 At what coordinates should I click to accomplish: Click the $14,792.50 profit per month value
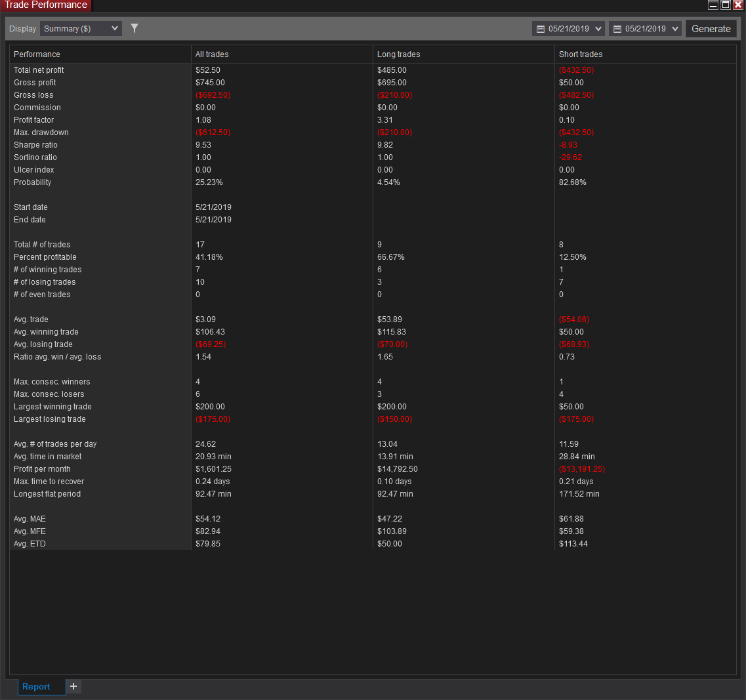(397, 468)
